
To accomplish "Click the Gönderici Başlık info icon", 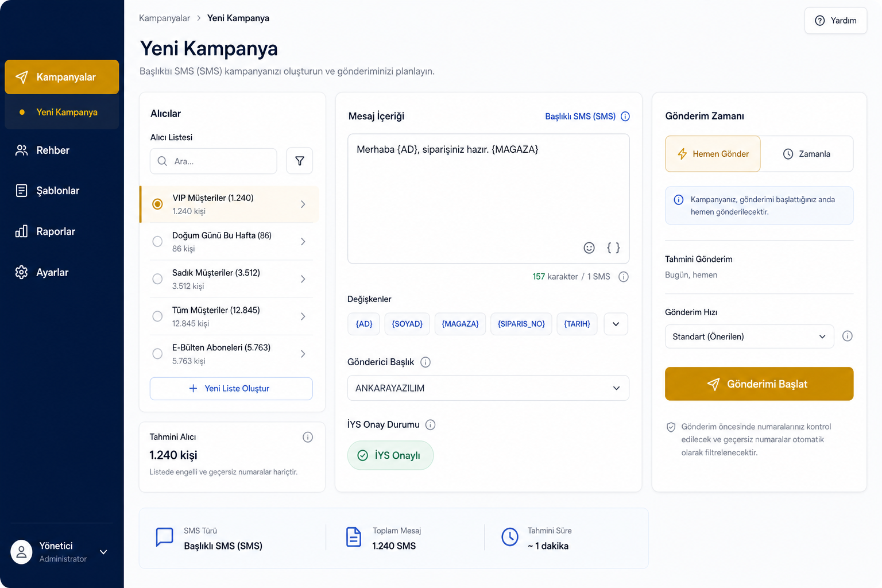I will click(x=425, y=362).
